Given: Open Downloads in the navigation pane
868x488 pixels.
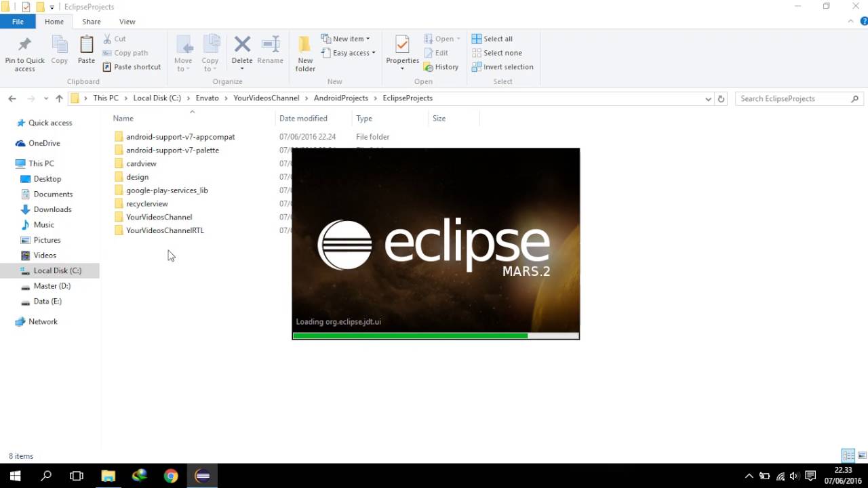Looking at the screenshot, I should click(52, 209).
